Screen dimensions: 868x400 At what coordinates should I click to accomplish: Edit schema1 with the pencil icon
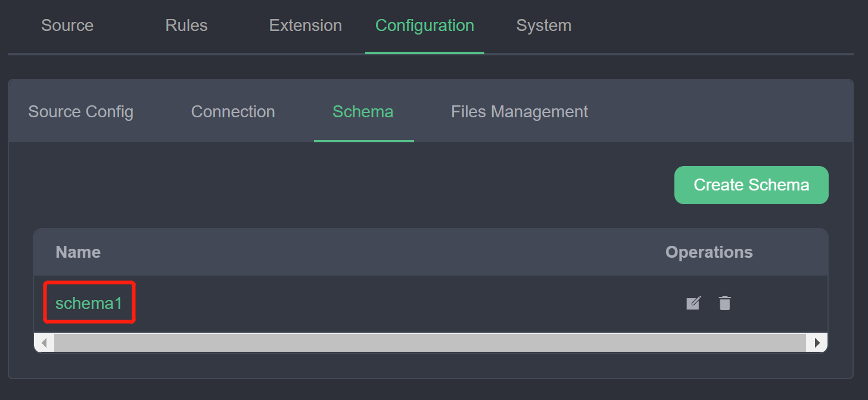tap(693, 303)
